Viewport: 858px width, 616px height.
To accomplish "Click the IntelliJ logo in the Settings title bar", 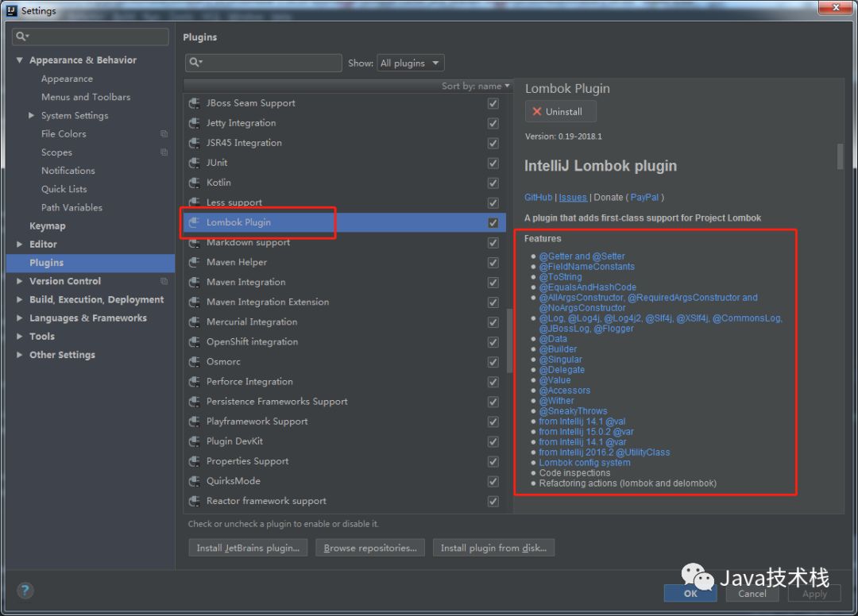I will 11,10.
